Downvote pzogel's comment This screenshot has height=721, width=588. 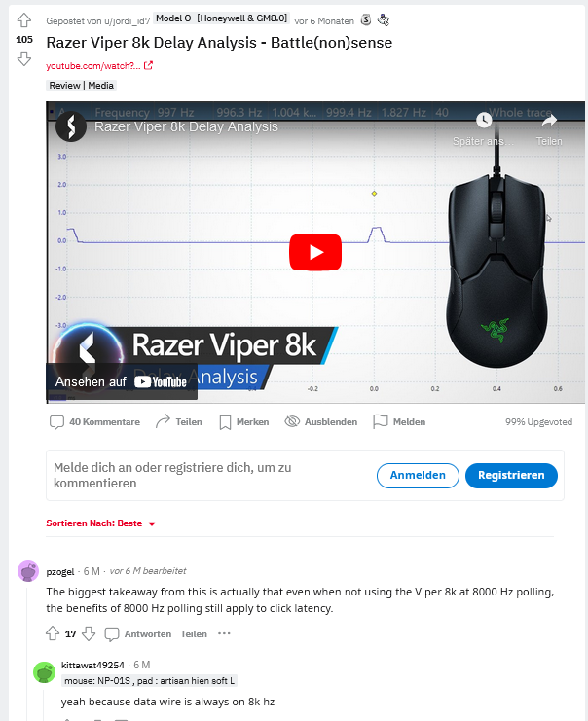tap(89, 633)
